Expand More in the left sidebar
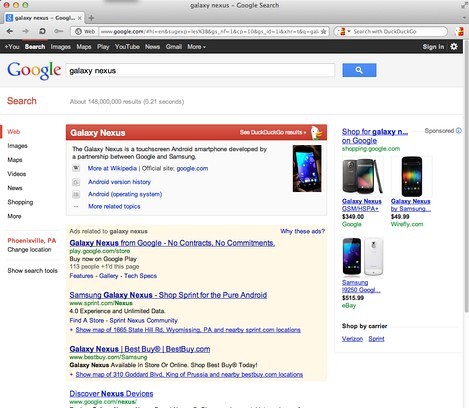 (14, 216)
